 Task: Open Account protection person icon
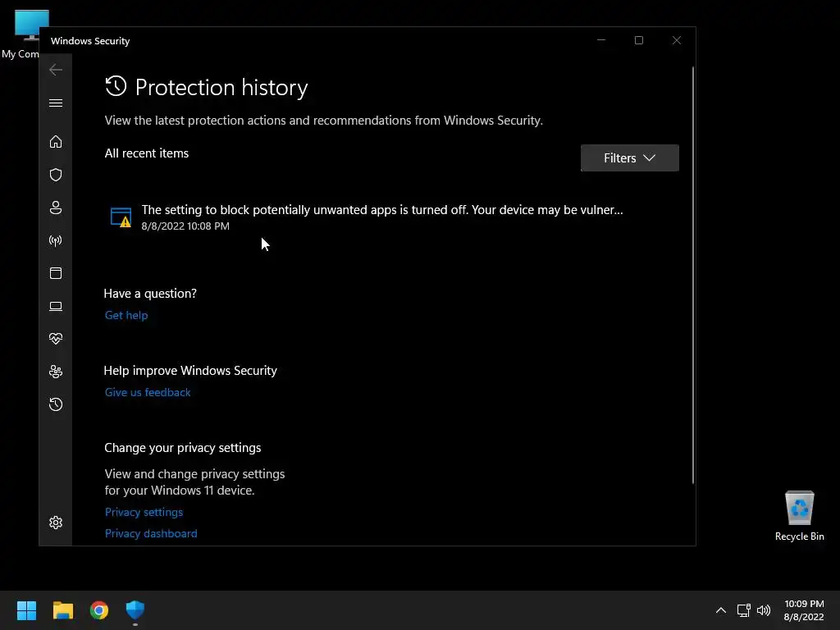pyautogui.click(x=56, y=208)
